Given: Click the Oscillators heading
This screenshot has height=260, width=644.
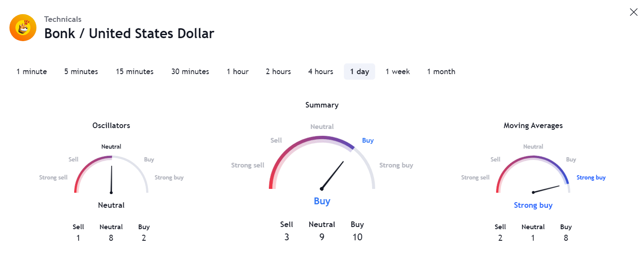Looking at the screenshot, I should 111,126.
